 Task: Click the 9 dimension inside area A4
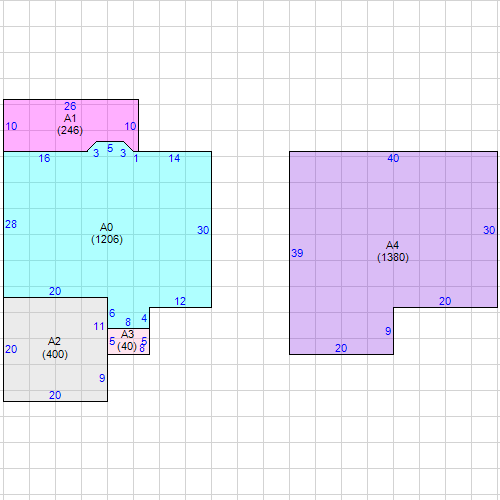point(388,331)
